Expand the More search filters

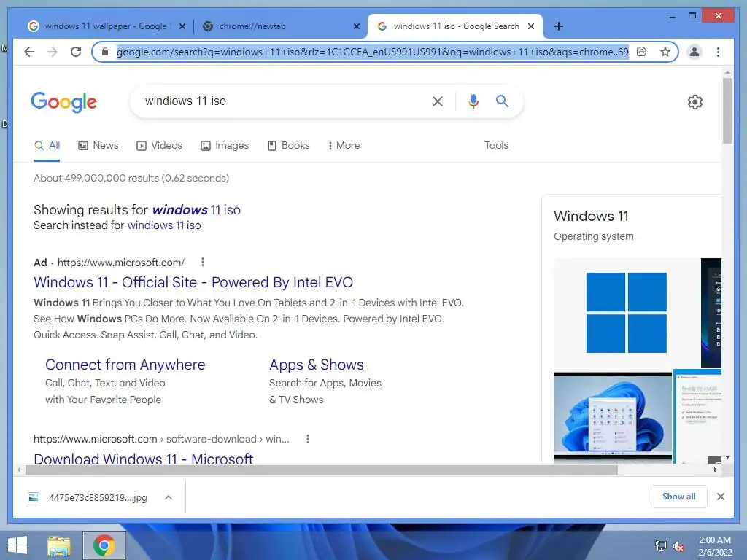[x=344, y=146]
